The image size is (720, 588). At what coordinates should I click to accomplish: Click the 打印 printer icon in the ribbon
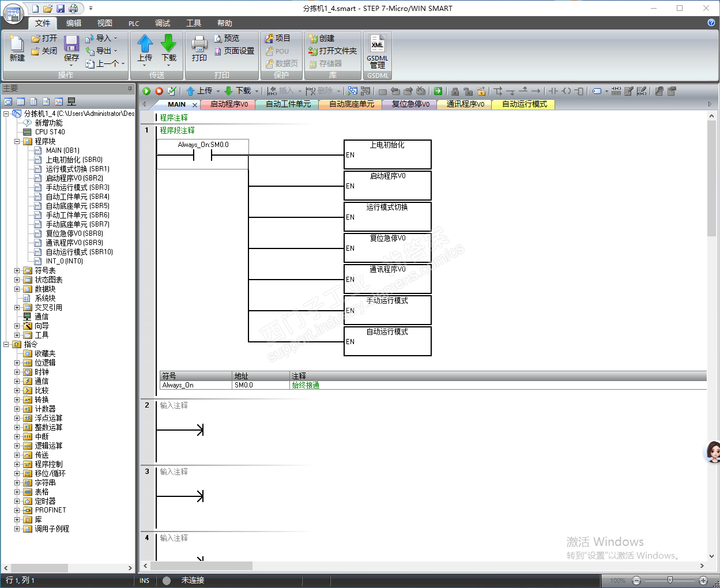tap(199, 44)
